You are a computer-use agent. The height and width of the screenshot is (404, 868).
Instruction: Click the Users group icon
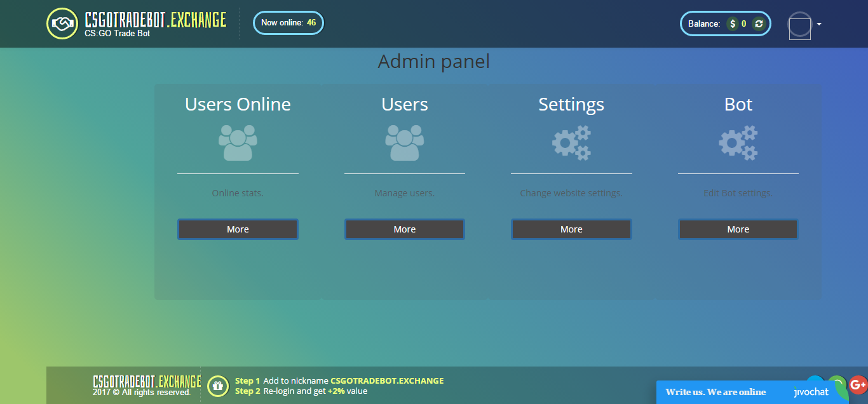405,142
